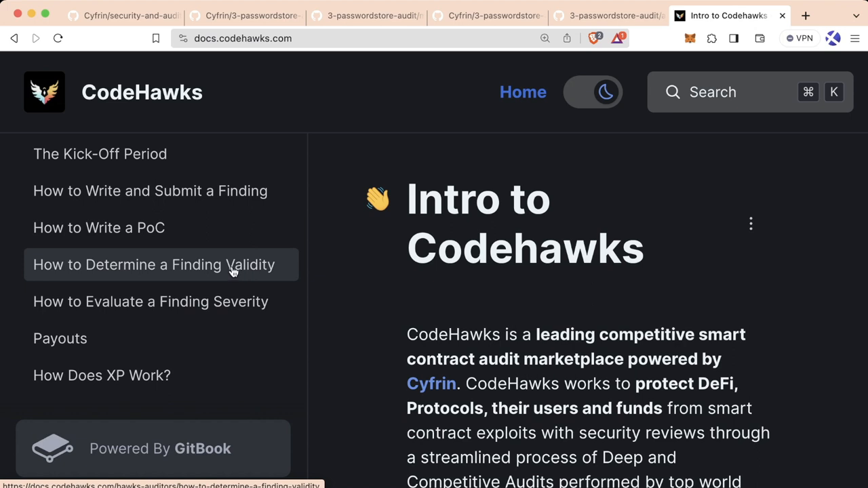Image resolution: width=868 pixels, height=488 pixels.
Task: Open the Brave wallet icon
Action: pos(759,39)
